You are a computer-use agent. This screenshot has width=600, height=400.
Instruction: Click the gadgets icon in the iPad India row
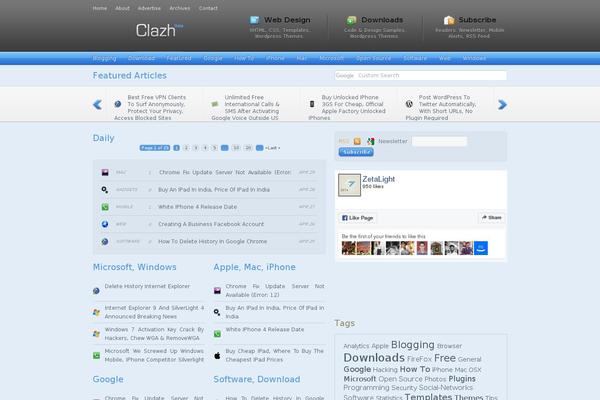coord(105,189)
